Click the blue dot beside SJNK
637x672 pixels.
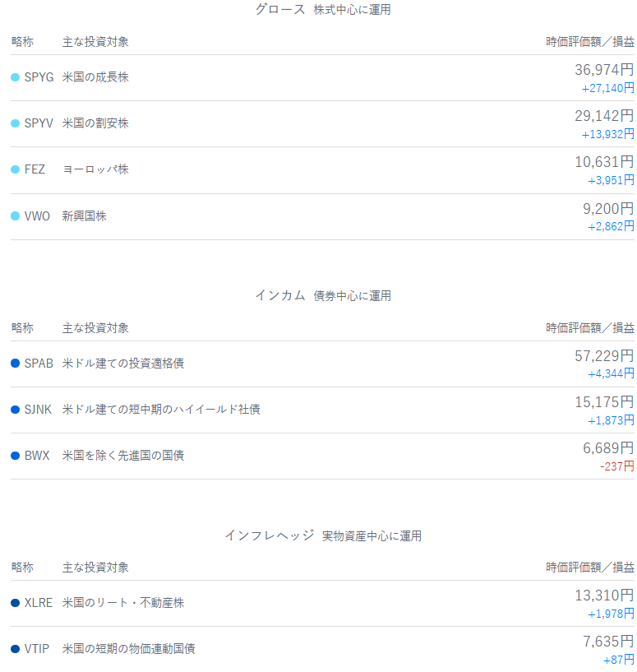[x=15, y=410]
